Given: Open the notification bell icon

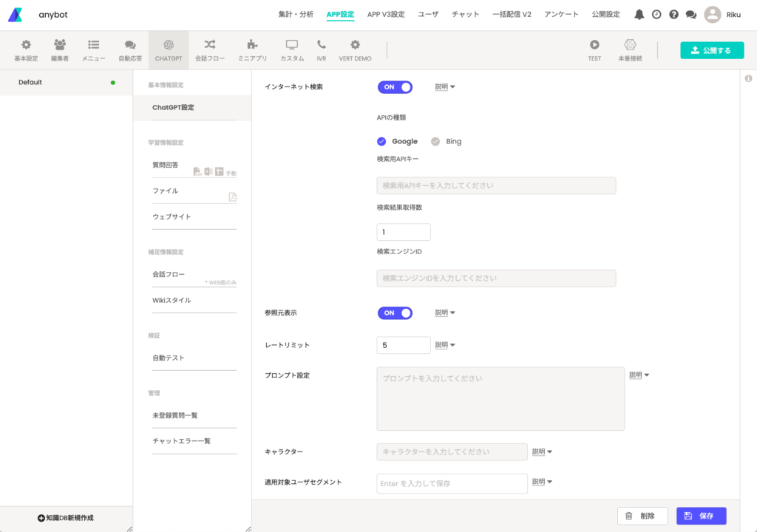Looking at the screenshot, I should pyautogui.click(x=639, y=14).
